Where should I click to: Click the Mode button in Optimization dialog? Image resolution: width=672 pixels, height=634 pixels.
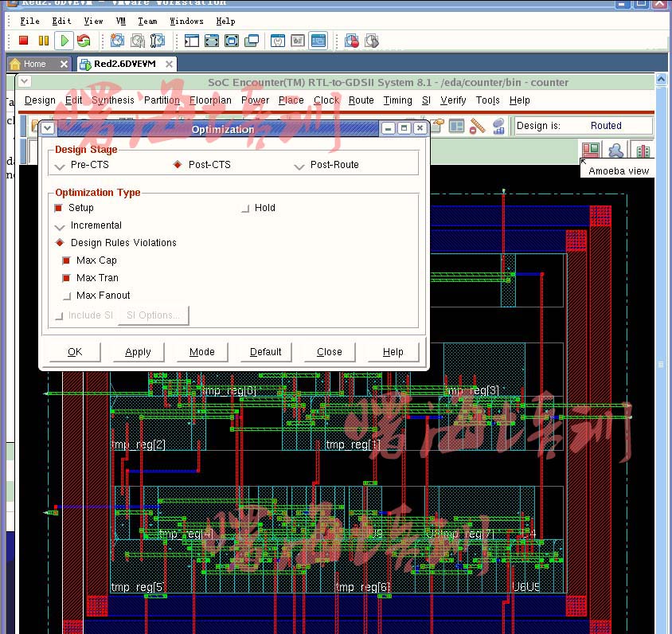pos(201,352)
